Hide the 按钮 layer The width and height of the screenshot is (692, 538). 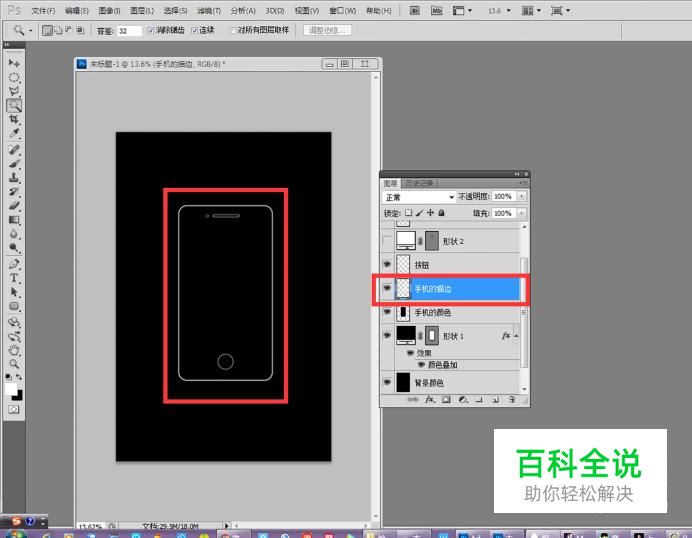point(387,264)
